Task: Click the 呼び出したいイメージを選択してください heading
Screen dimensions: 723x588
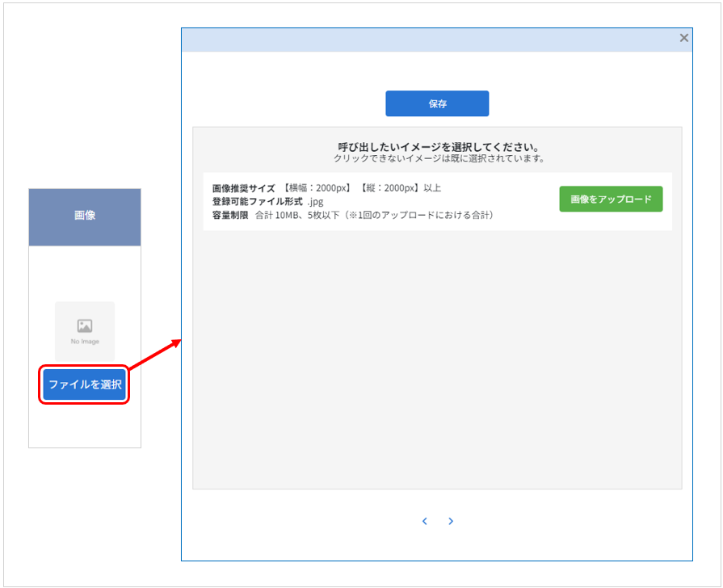Action: [x=439, y=147]
